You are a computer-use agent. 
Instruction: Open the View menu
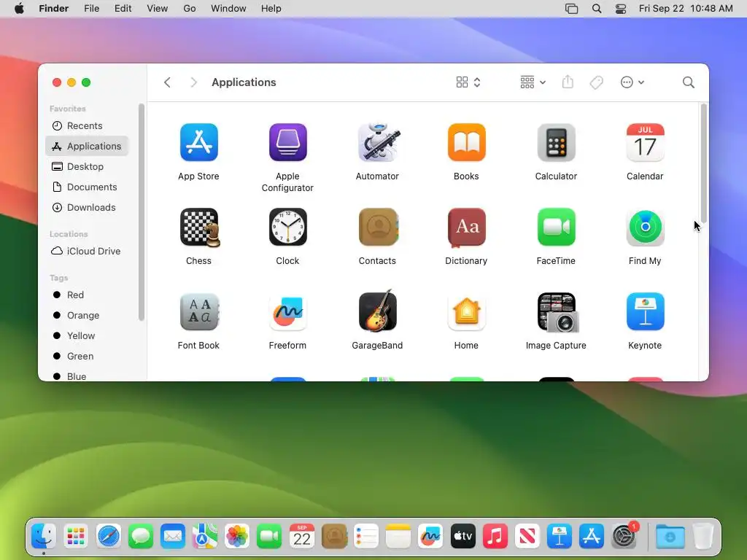[x=158, y=9]
